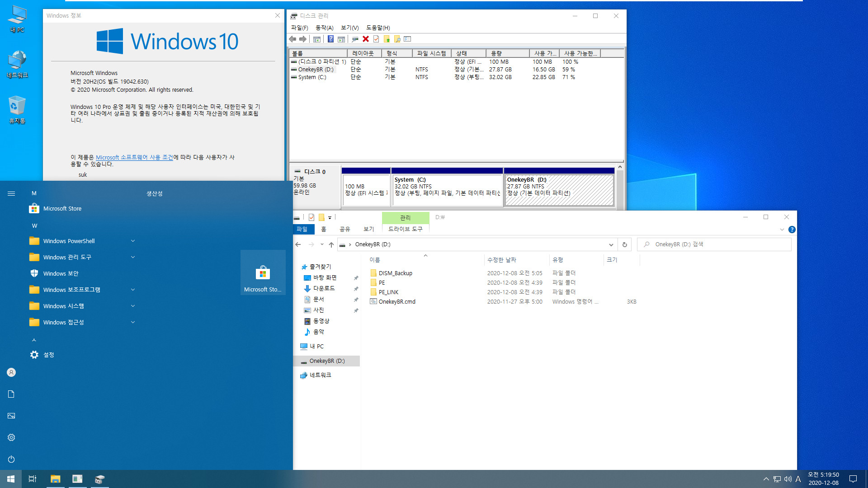Image resolution: width=868 pixels, height=488 pixels.
Task: Go up one folder level in Explorer
Action: pyautogui.click(x=331, y=244)
